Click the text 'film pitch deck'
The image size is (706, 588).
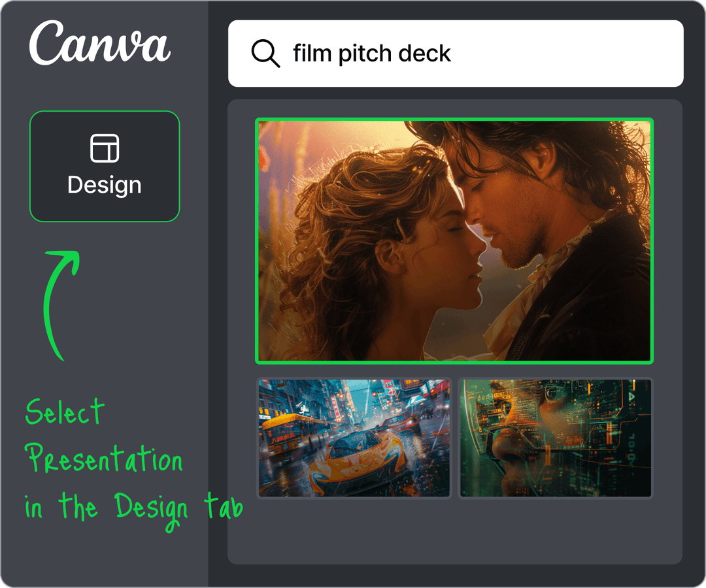point(371,54)
